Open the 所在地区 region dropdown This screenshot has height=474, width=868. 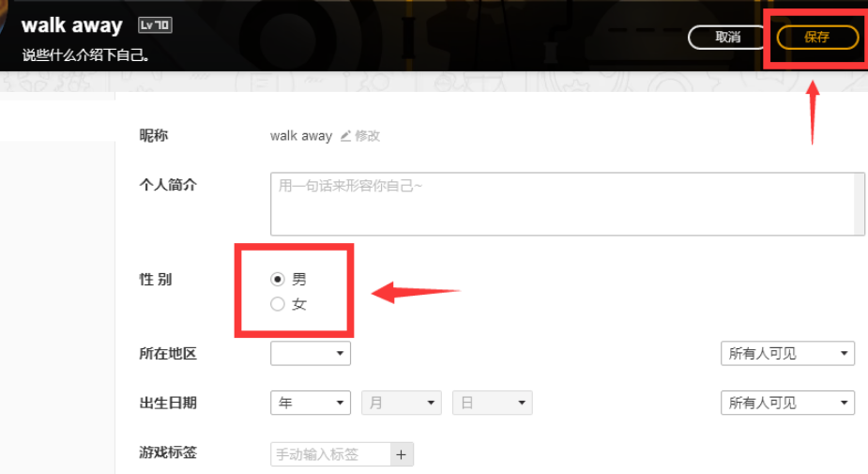point(311,353)
